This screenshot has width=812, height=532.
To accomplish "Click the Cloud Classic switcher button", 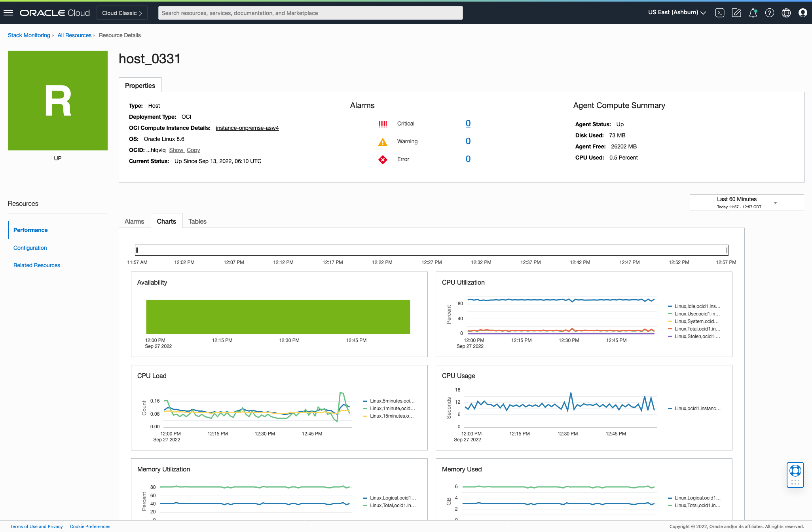I will click(x=122, y=13).
